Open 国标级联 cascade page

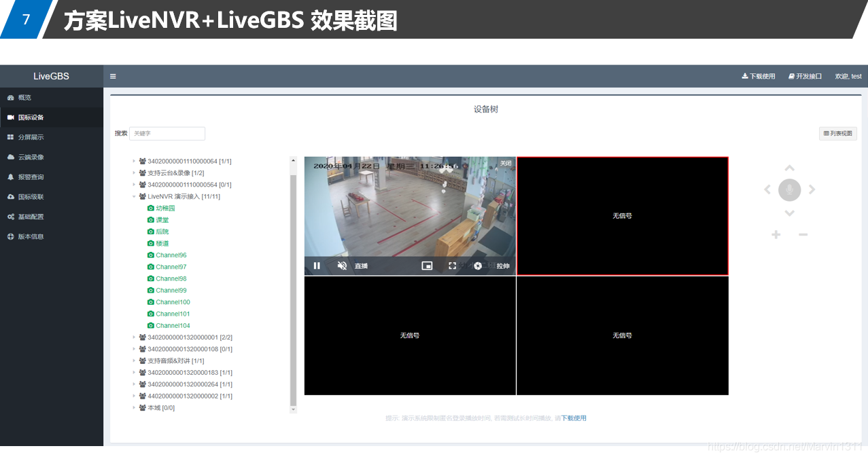pos(52,196)
